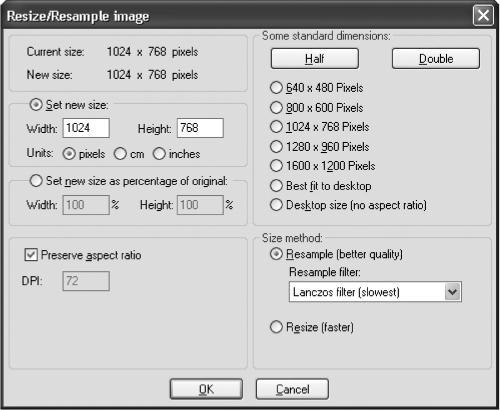Screen dimensions: 500x410
Task: Select Best fit to desktop
Action: [x=276, y=186]
